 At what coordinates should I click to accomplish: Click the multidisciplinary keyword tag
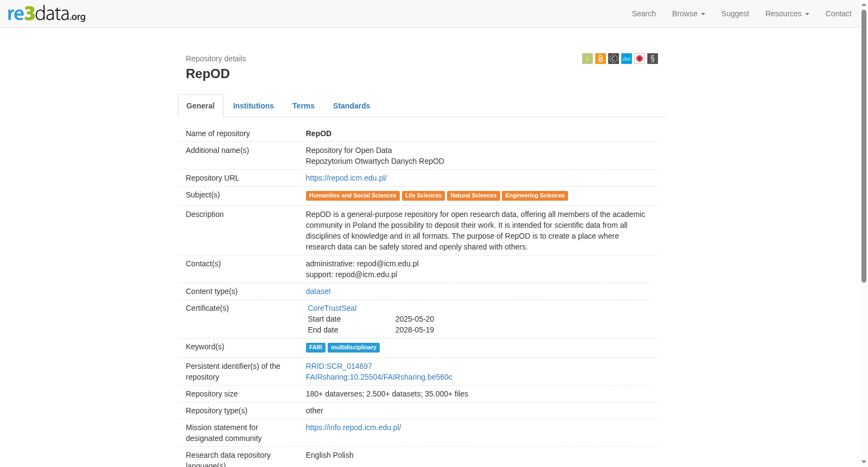click(x=354, y=348)
